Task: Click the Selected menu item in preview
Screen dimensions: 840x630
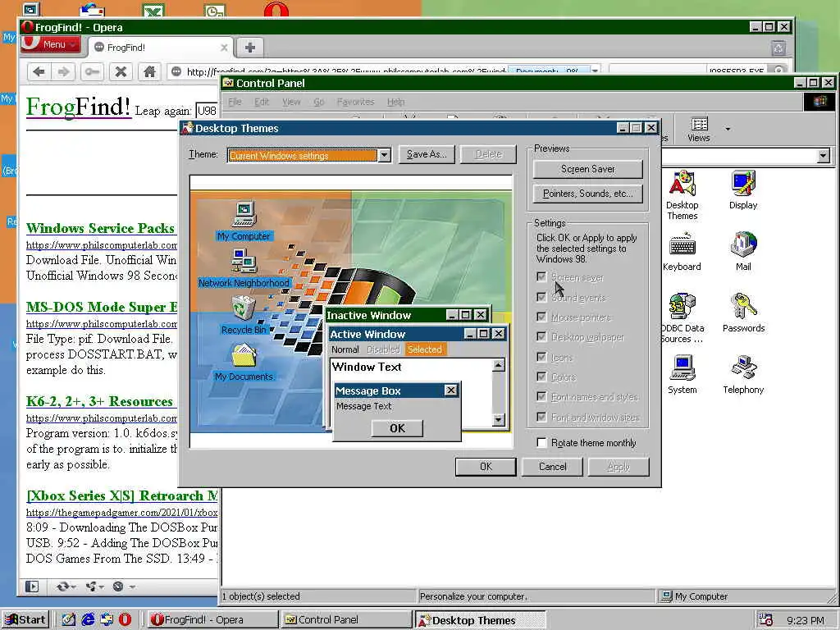Action: coord(425,349)
